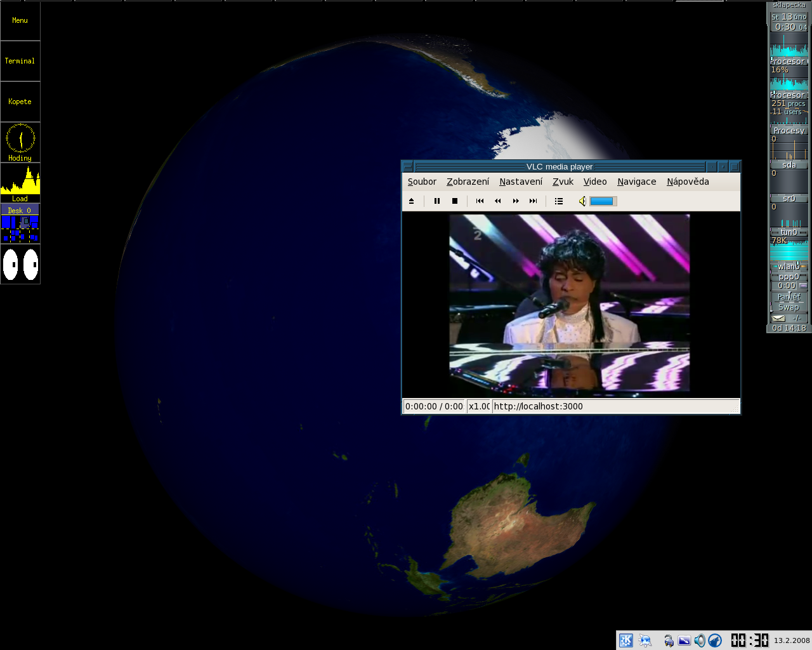Image resolution: width=812 pixels, height=650 pixels.
Task: Click the fast forward button
Action: coord(516,201)
